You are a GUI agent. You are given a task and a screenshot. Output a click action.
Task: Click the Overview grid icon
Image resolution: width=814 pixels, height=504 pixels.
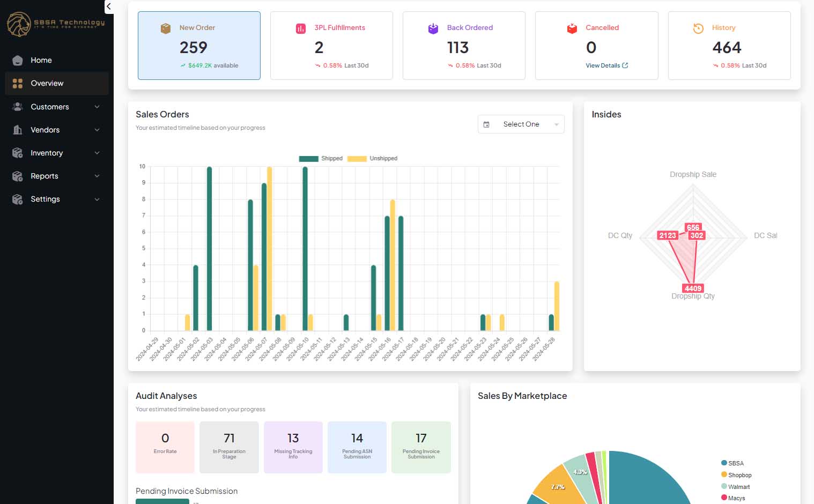[x=18, y=83]
